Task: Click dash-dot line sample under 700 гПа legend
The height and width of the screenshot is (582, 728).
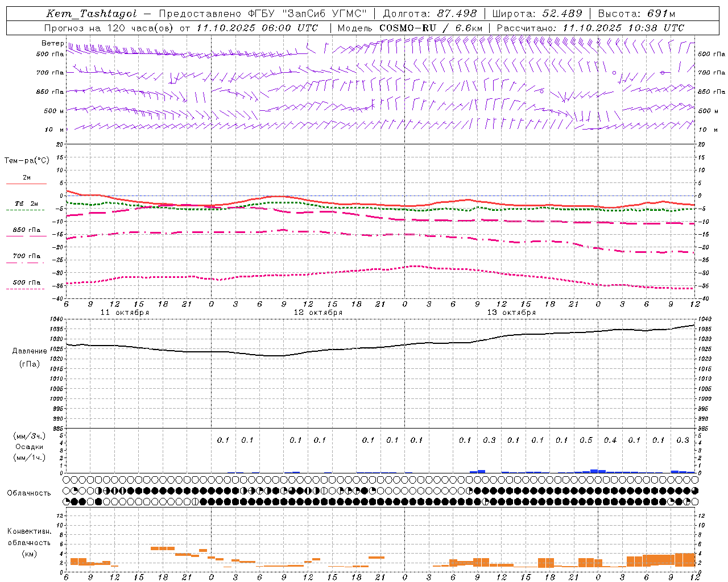Action: tap(25, 263)
